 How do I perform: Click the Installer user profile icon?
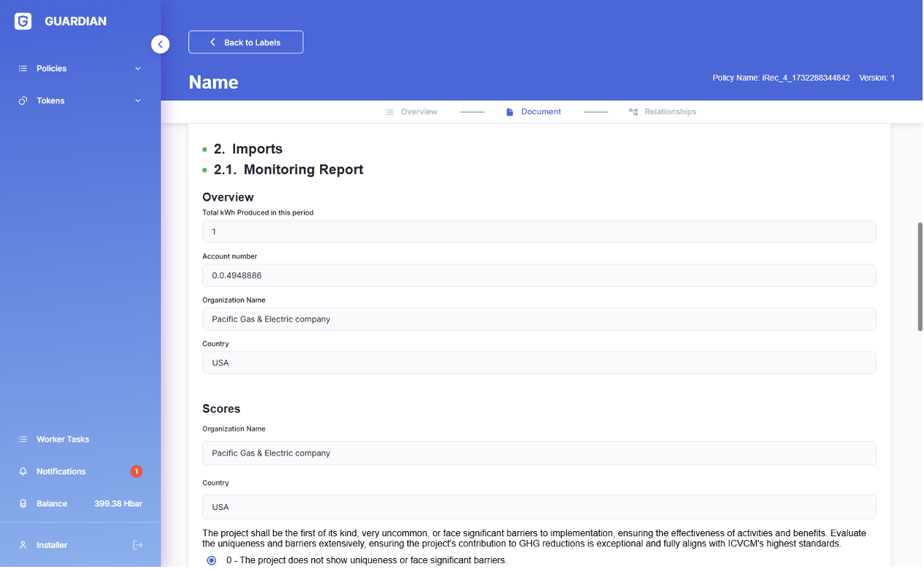[23, 545]
